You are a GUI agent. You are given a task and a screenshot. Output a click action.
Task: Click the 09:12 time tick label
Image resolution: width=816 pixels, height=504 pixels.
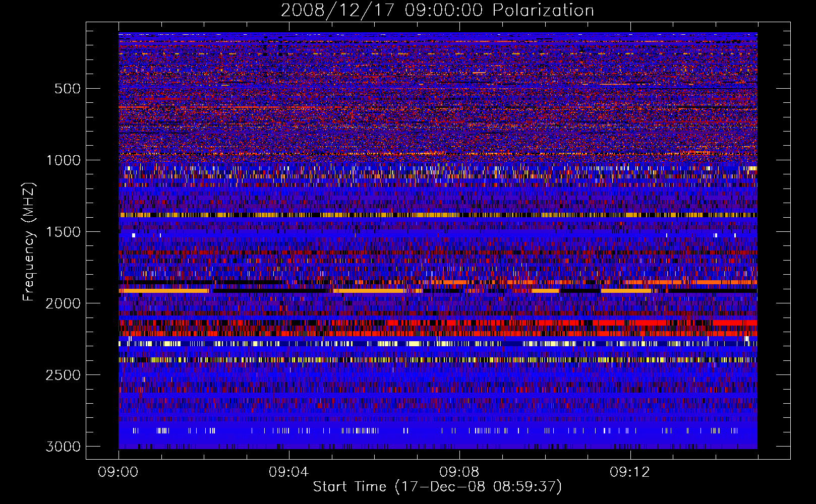click(629, 472)
